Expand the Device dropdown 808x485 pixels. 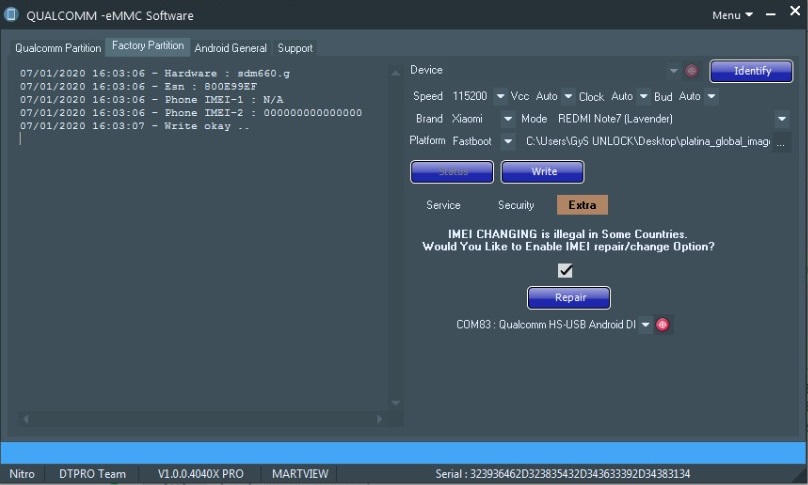[x=673, y=71]
